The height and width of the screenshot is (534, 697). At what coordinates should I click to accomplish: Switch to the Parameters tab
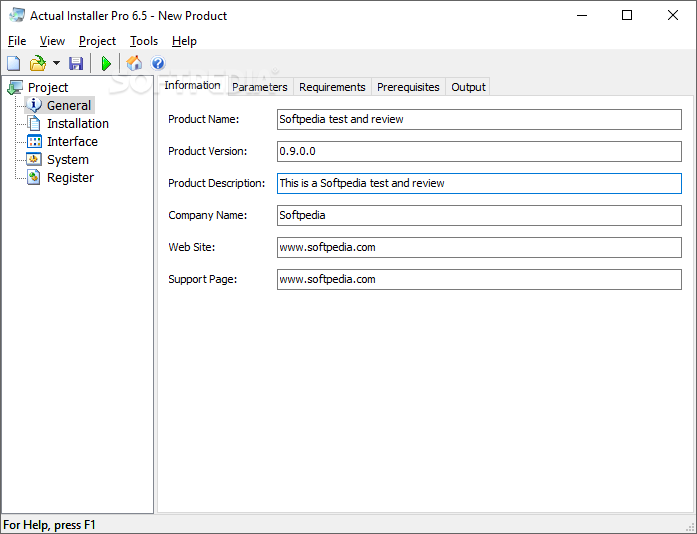click(x=259, y=87)
